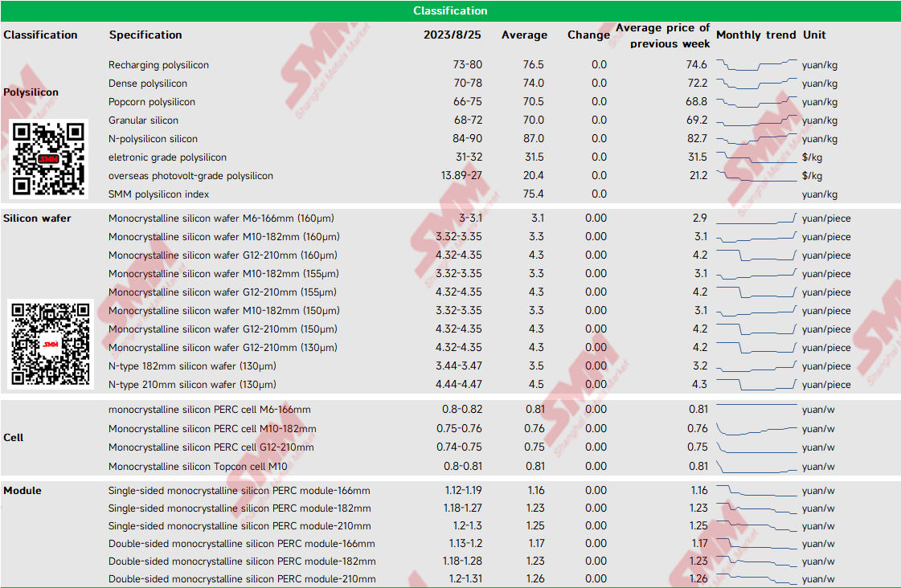The height and width of the screenshot is (588, 901).
Task: Select the Polysilicon classification label
Action: coord(31,92)
